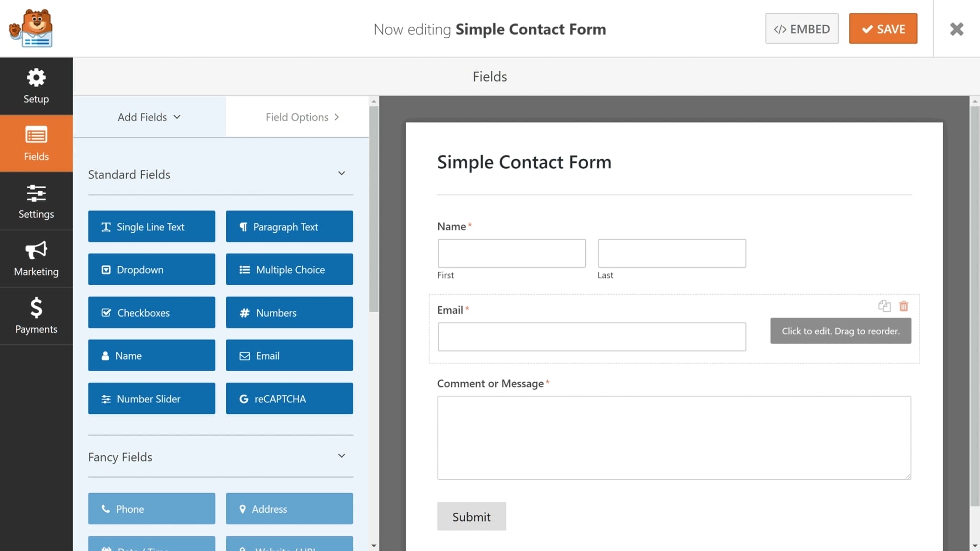Collapse the Fancy Fields section
980x551 pixels.
tap(342, 456)
